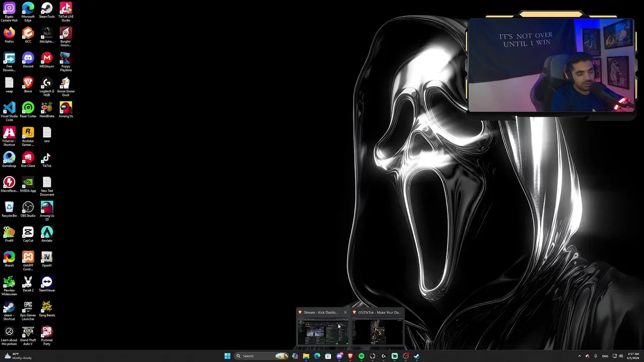Select the MacroRecorder desktop icon
644x362 pixels.
click(x=9, y=185)
